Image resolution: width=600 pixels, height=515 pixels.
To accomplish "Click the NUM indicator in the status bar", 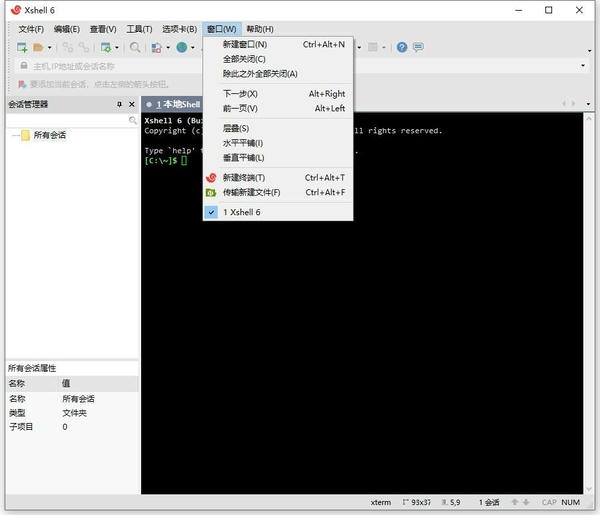I will pos(571,502).
